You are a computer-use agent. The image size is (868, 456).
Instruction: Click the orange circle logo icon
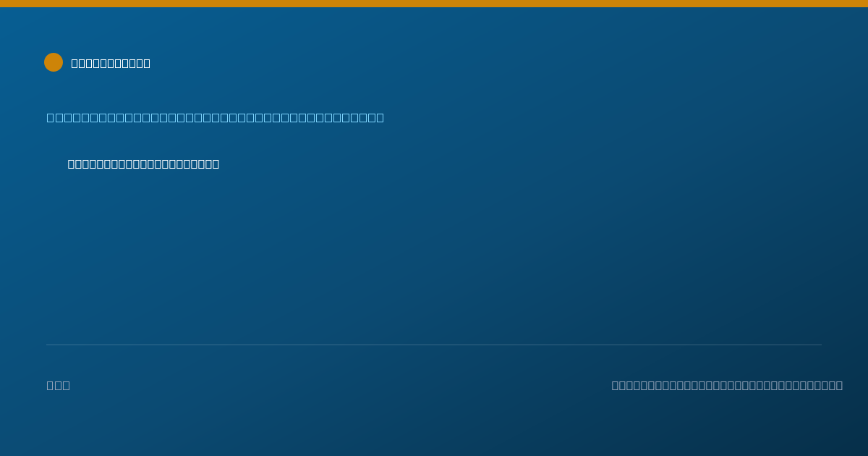(x=54, y=62)
